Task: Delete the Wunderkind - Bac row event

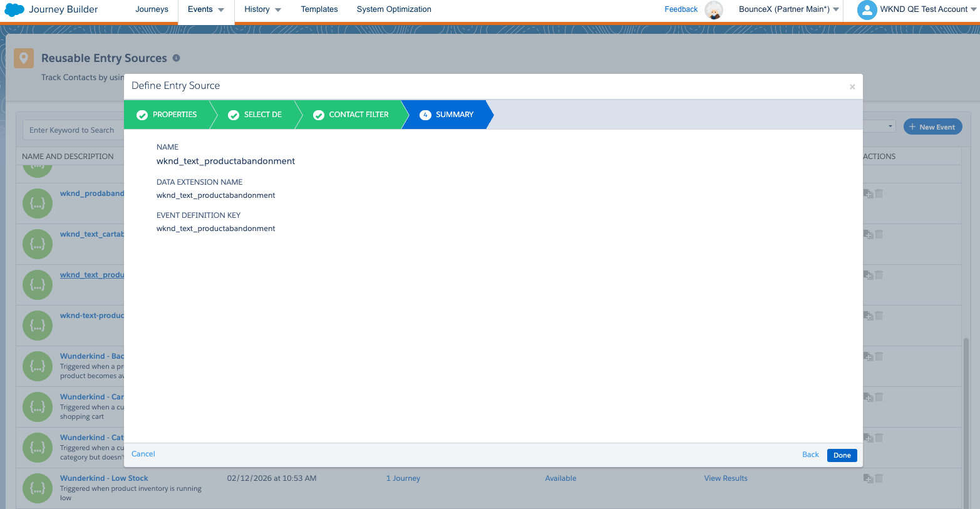Action: [879, 356]
